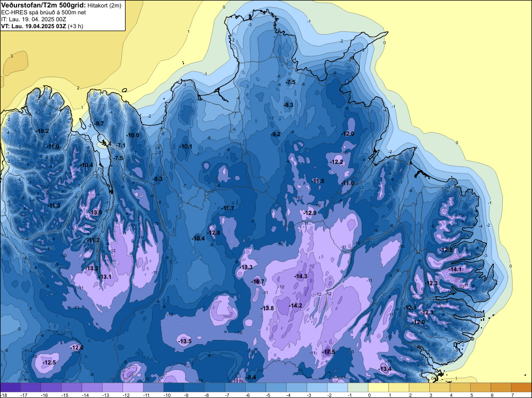Click the legend swatch labeled 0

point(379,387)
